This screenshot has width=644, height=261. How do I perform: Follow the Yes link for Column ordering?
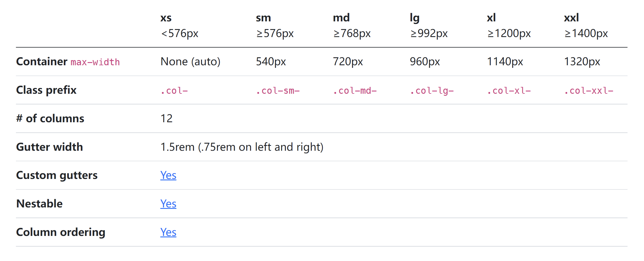click(168, 232)
